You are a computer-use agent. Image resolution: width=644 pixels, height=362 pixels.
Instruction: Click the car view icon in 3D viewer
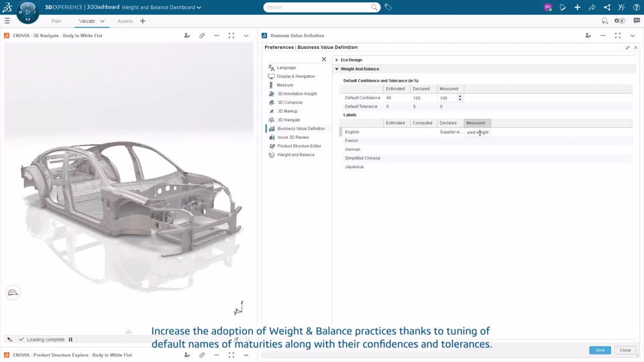[x=13, y=293]
